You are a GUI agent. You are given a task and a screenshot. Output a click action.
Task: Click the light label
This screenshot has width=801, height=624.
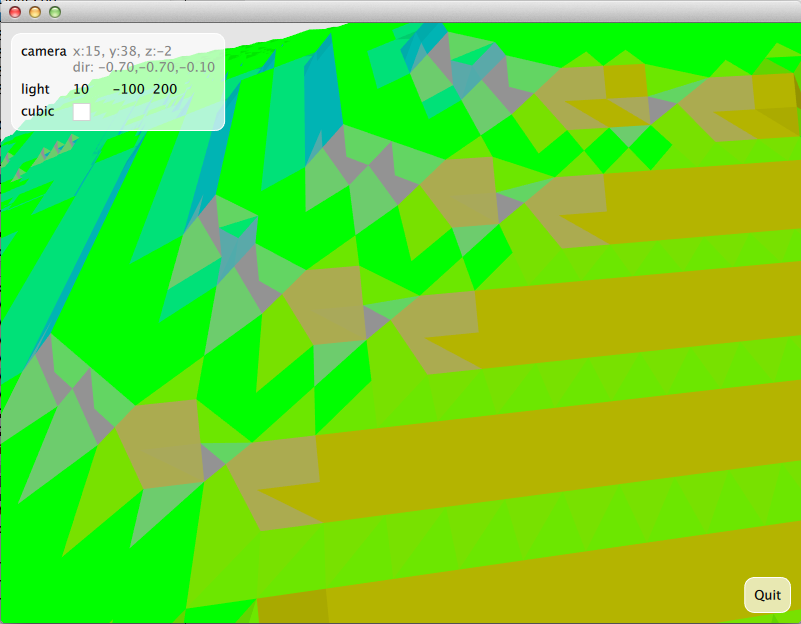tap(35, 90)
